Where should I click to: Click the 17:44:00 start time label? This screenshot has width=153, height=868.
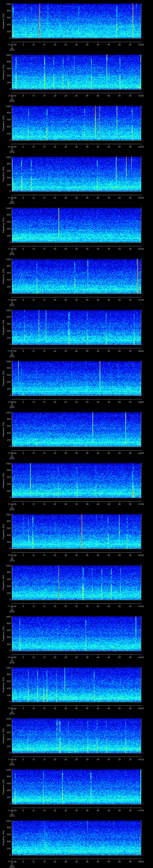coord(12,708)
